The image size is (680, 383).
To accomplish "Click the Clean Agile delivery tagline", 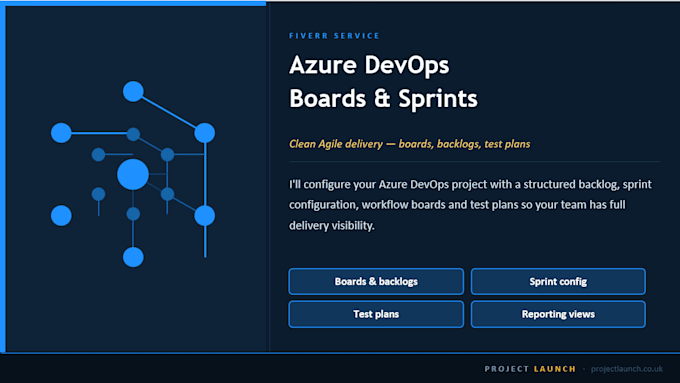I will (409, 144).
